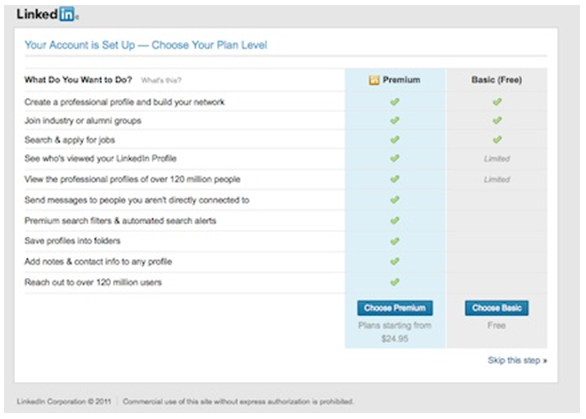Click Basic checkmark for Create a professional profile
586x419 pixels.
(497, 102)
